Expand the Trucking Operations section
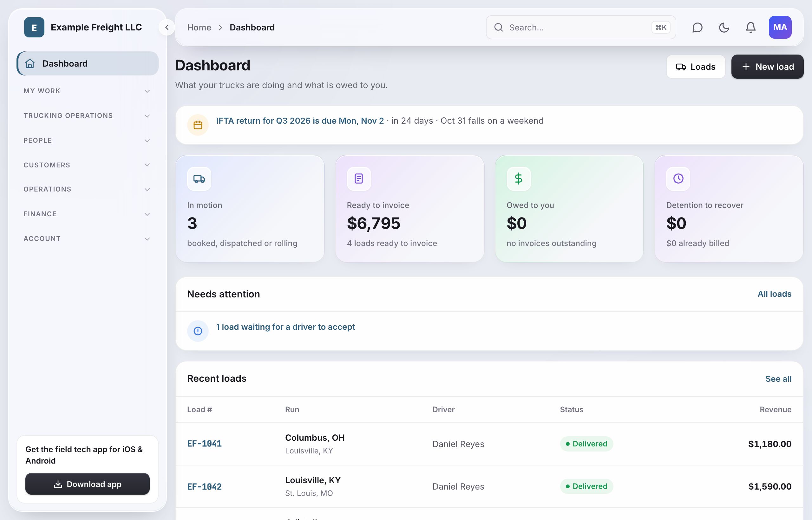The height and width of the screenshot is (520, 812). click(x=87, y=115)
